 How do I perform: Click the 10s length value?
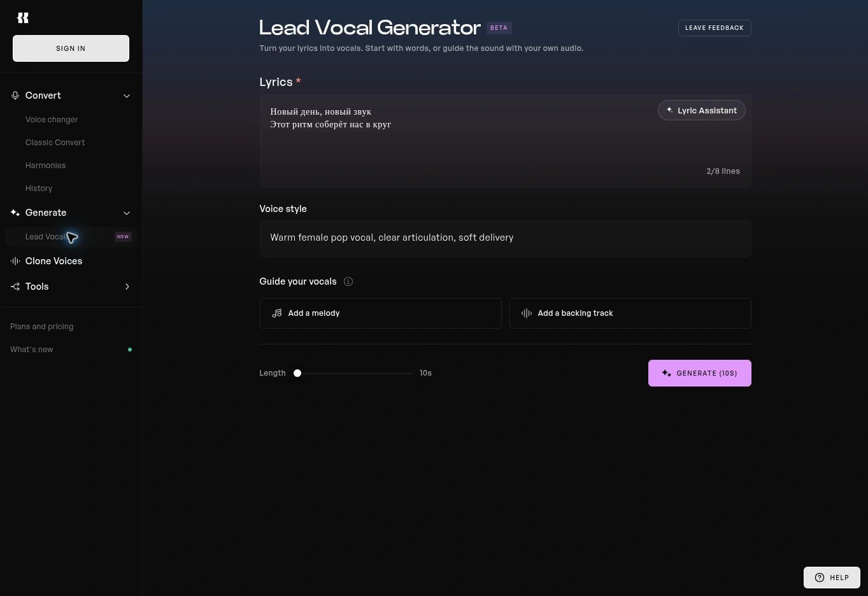tap(425, 373)
